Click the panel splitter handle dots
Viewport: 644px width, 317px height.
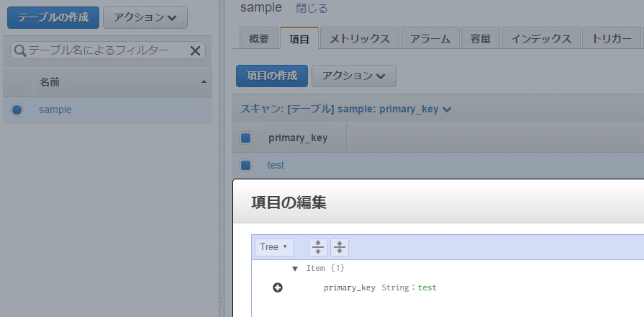tap(222, 300)
